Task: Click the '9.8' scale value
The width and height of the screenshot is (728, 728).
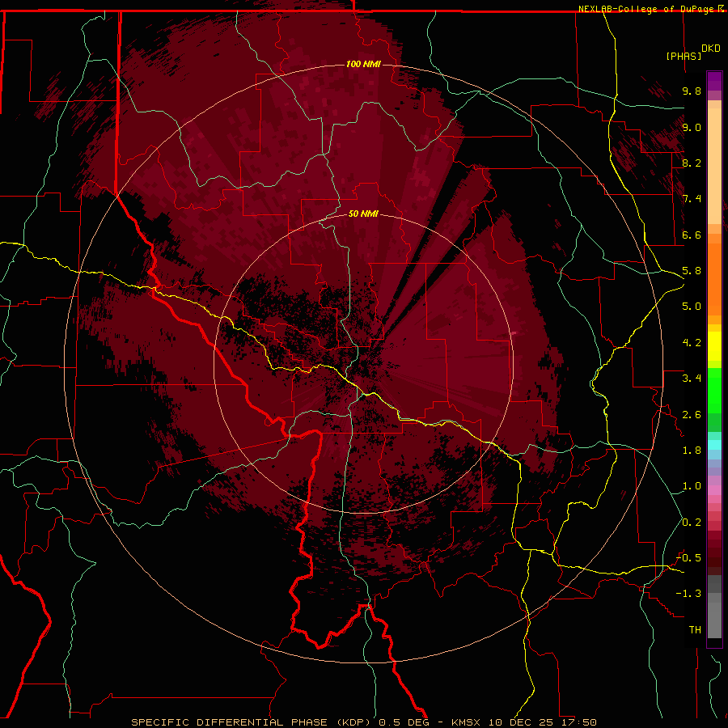Action: tap(692, 91)
